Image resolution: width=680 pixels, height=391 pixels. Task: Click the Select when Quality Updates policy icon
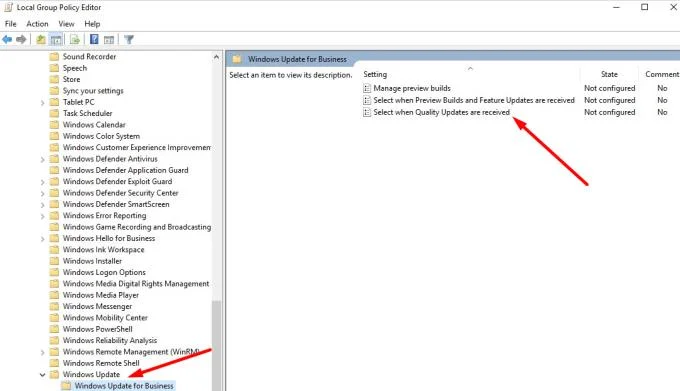[x=367, y=112]
